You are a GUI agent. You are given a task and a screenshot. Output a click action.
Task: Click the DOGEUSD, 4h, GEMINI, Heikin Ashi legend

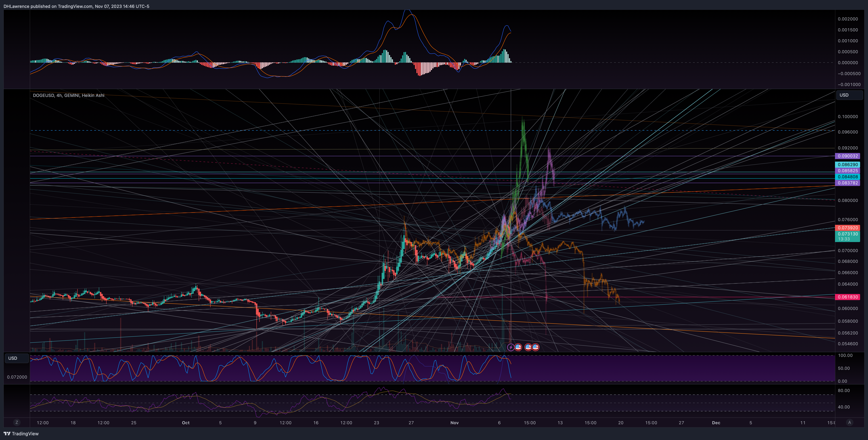pos(68,95)
